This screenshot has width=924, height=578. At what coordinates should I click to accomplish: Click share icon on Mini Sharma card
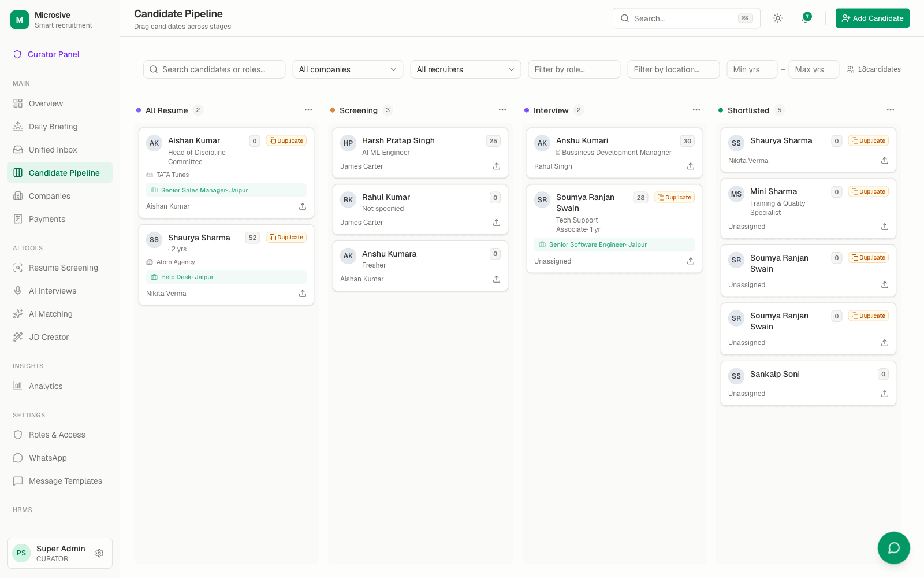(x=885, y=227)
